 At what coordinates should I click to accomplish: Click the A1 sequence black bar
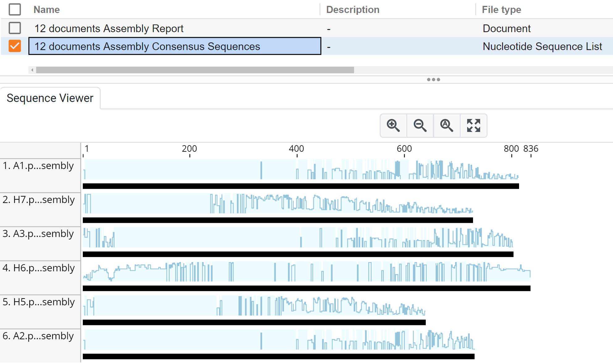click(x=301, y=186)
